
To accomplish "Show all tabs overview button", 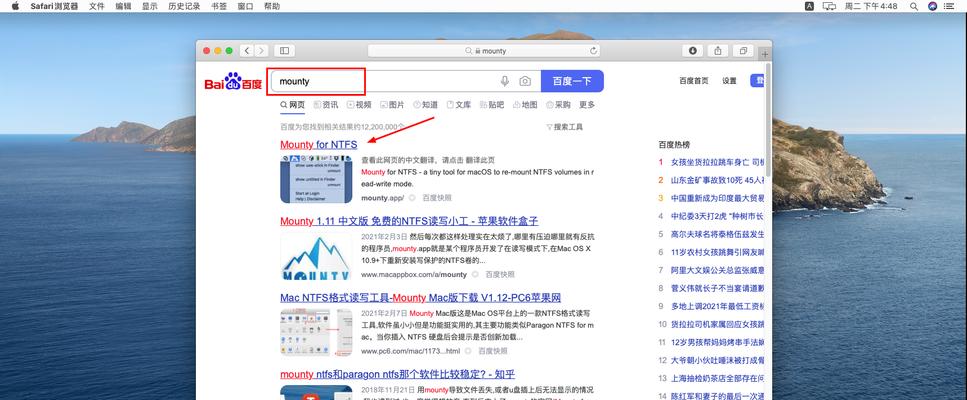I will [x=743, y=51].
